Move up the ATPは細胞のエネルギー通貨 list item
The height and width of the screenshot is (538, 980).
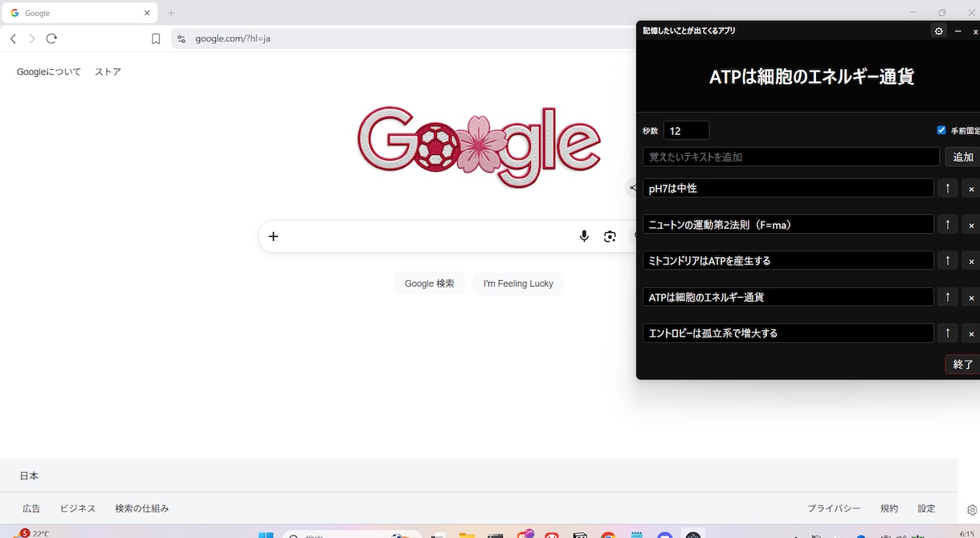click(947, 296)
